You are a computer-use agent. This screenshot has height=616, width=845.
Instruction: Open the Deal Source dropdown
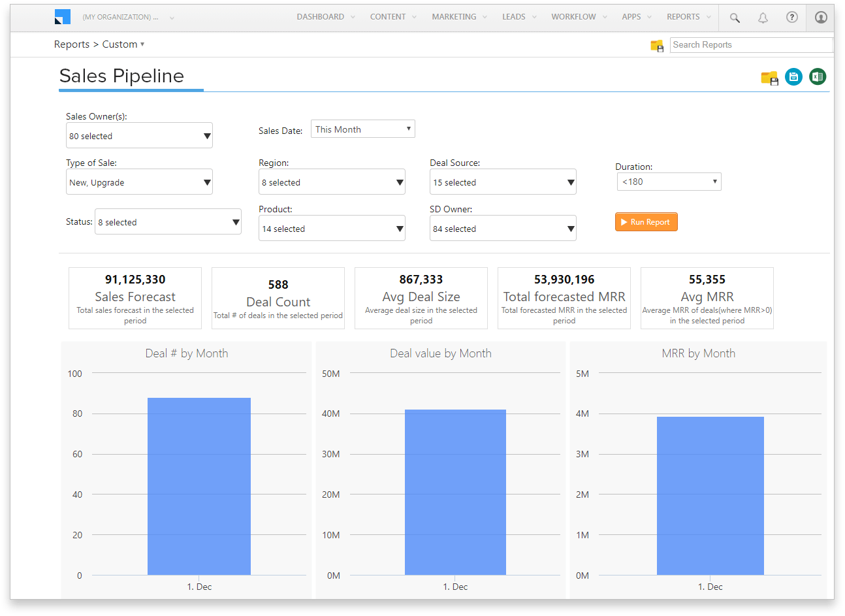tap(503, 181)
